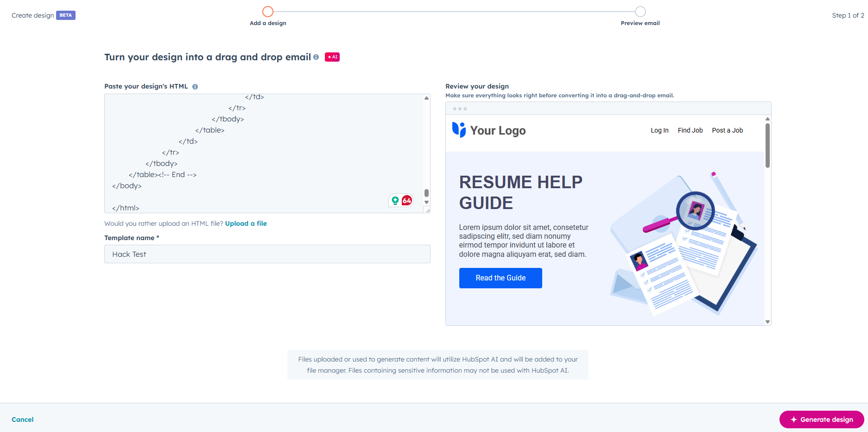Click the "Upload a file" link

[246, 223]
